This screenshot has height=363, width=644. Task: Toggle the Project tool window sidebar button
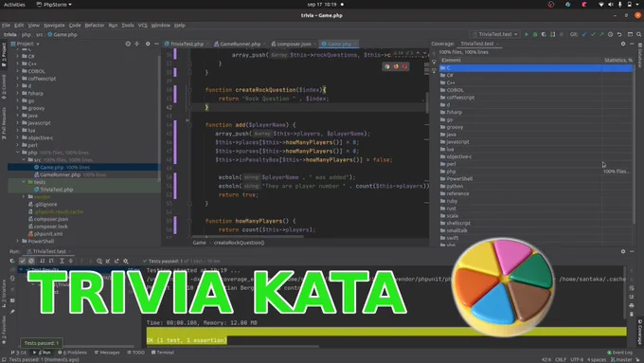(4, 55)
